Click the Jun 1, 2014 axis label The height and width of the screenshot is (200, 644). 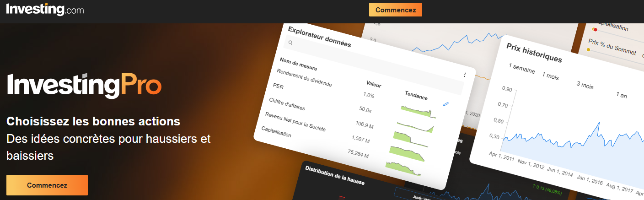560,173
